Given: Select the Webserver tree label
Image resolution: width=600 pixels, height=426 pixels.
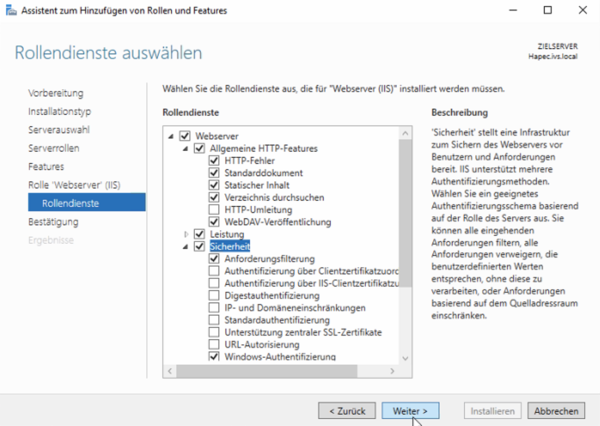Looking at the screenshot, I should [x=217, y=136].
